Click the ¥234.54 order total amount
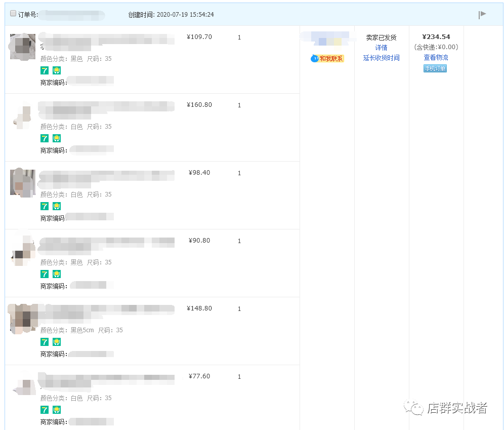Screen dimensions: 504x430 pyautogui.click(x=435, y=36)
